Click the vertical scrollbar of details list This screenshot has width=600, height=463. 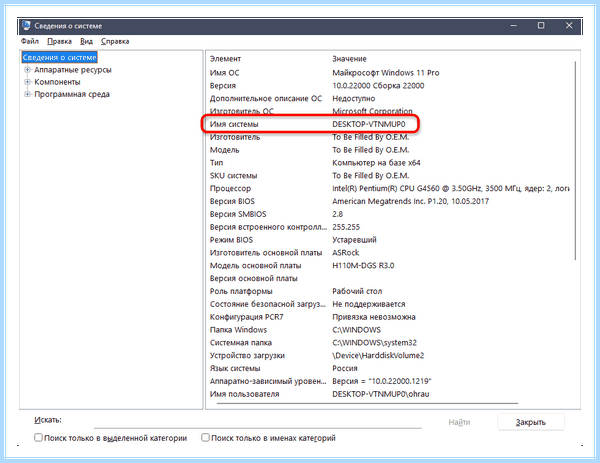pos(576,161)
